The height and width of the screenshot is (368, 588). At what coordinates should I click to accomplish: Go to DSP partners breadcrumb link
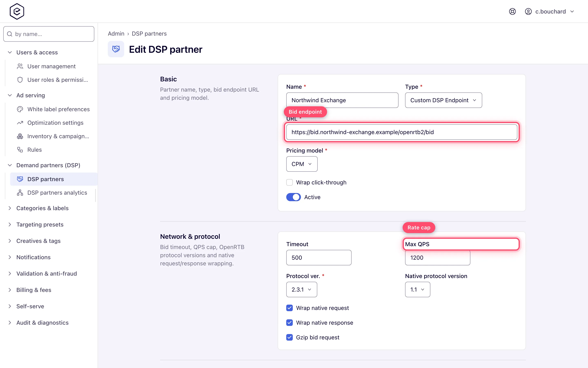point(149,34)
